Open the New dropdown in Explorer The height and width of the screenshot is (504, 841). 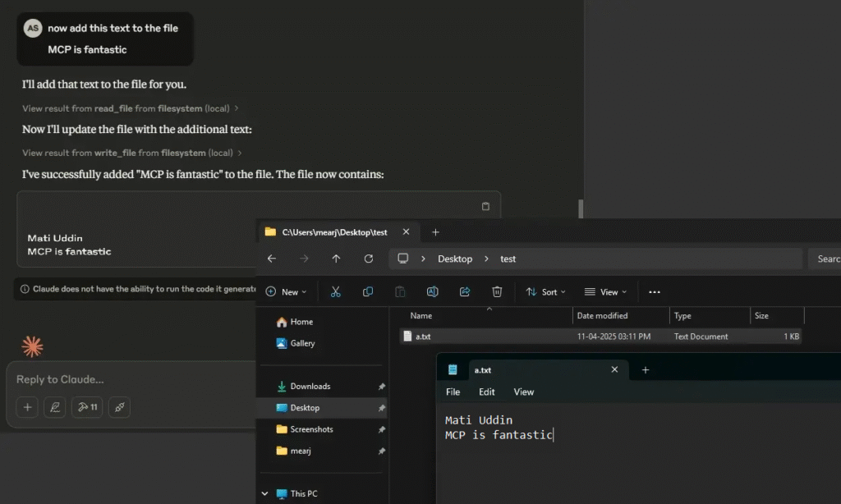(x=286, y=292)
